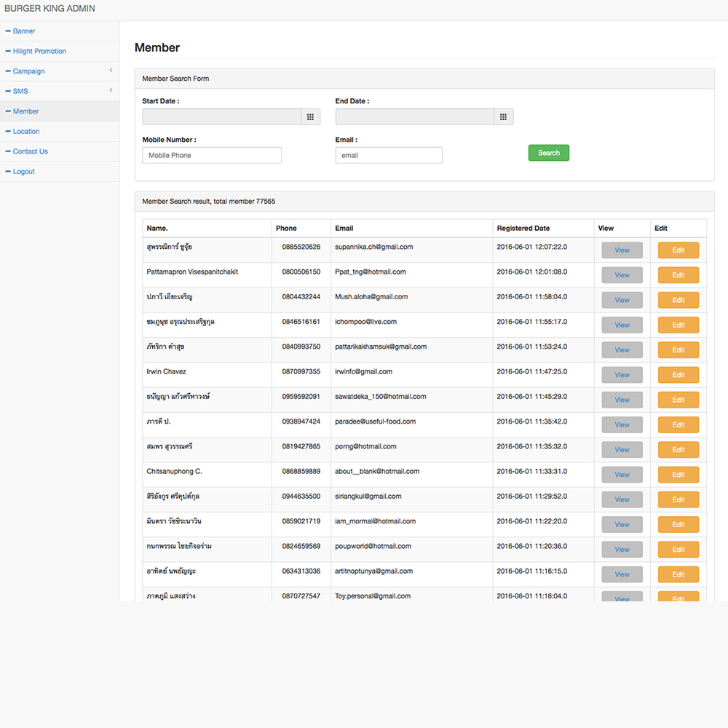View member Pattamapron Visespanitchakit
Screen dimensions: 728x728
pos(622,275)
